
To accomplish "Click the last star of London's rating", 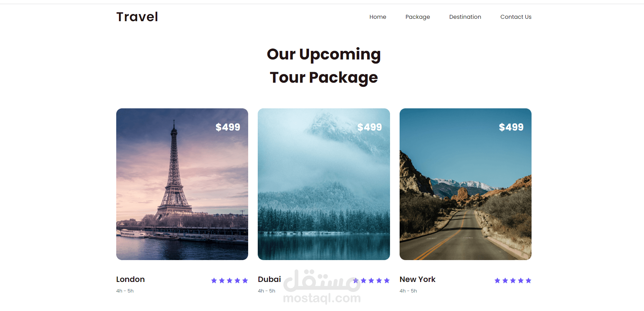I will 245,281.
